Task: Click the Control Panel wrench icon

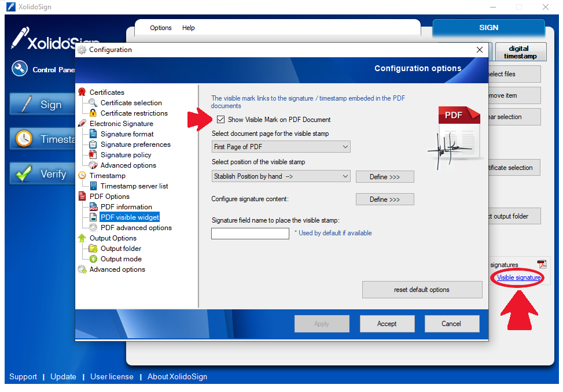Action: (20, 68)
